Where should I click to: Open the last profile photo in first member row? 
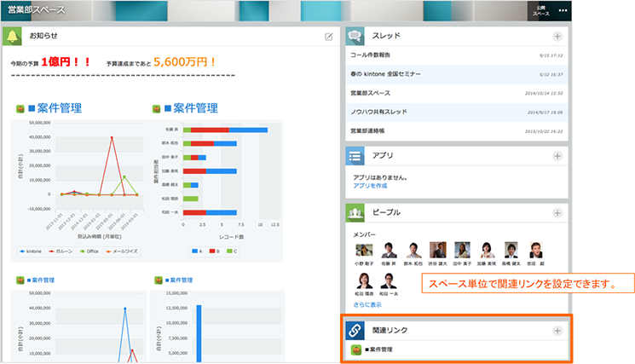click(536, 251)
